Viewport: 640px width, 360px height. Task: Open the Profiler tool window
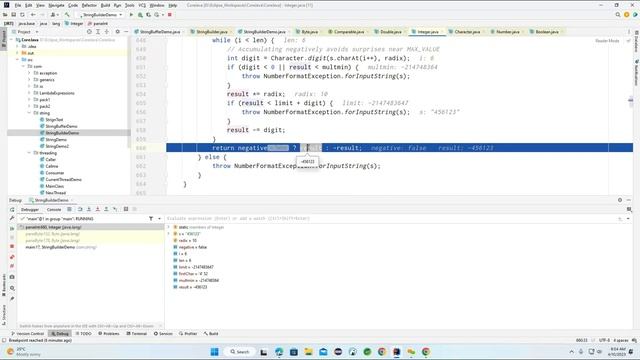(x=188, y=333)
